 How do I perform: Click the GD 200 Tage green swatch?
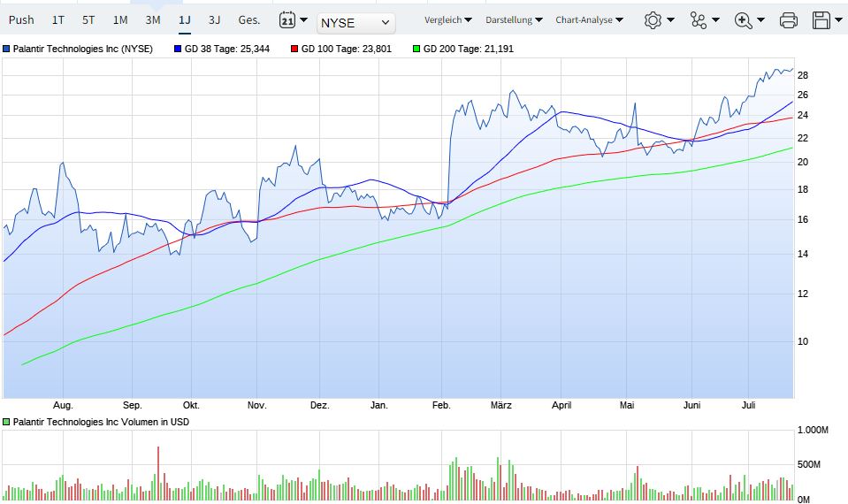tap(416, 49)
